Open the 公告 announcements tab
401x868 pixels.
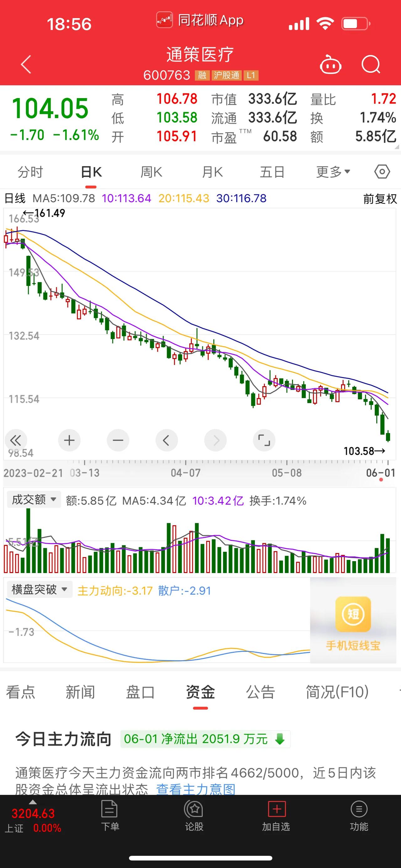[x=260, y=692]
